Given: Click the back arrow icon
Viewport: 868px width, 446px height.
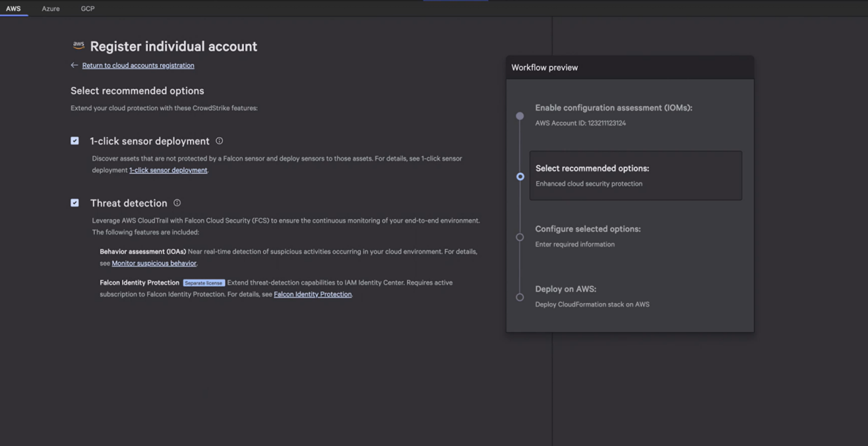Looking at the screenshot, I should coord(75,66).
